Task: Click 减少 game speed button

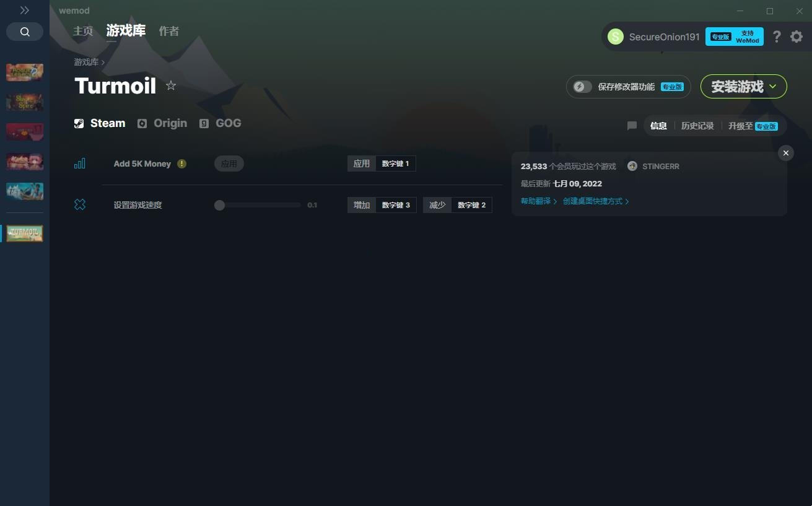Action: [x=437, y=205]
